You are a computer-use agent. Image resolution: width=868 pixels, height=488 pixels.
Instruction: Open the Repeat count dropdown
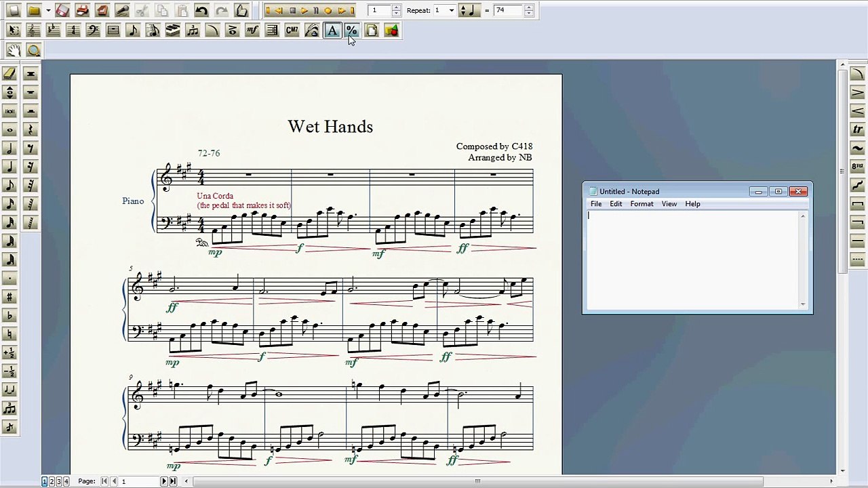(x=452, y=11)
